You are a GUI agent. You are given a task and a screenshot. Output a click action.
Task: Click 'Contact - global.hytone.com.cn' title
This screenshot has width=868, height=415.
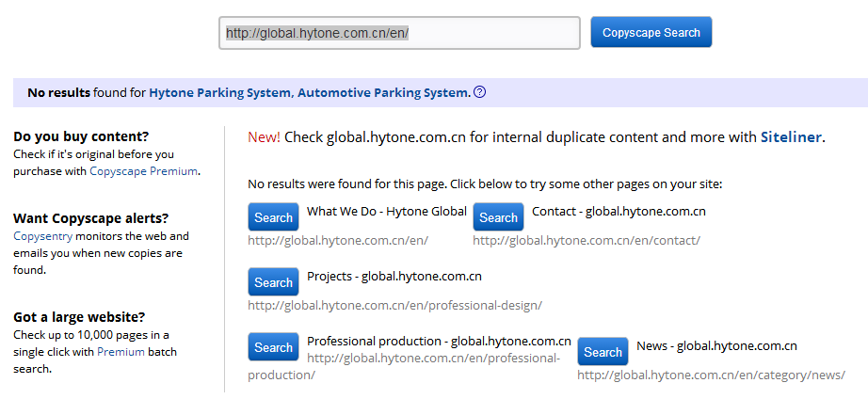[x=619, y=211]
